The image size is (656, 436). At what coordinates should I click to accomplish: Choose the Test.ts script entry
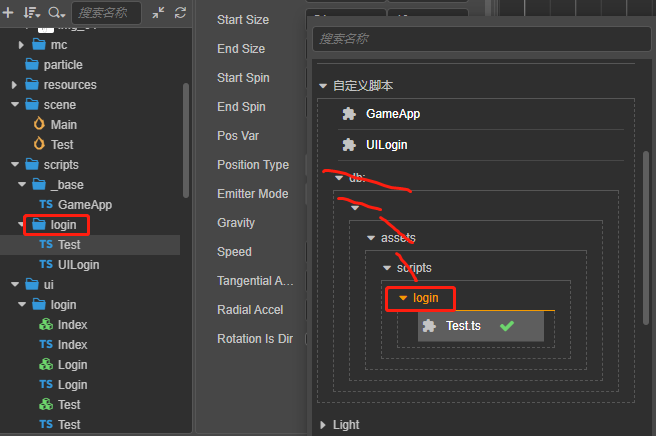click(481, 326)
